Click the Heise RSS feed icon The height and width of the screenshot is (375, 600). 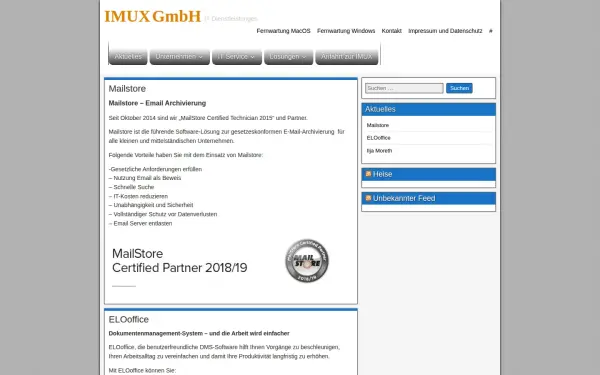(x=368, y=174)
